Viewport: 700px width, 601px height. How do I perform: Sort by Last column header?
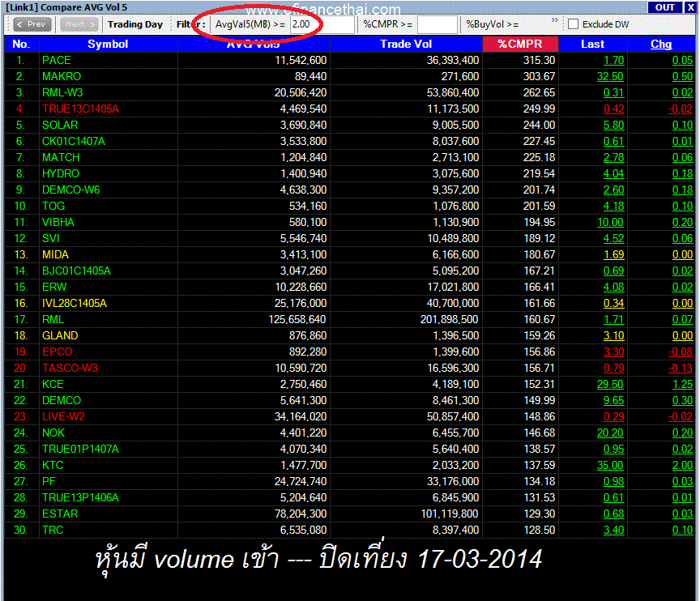[x=592, y=45]
